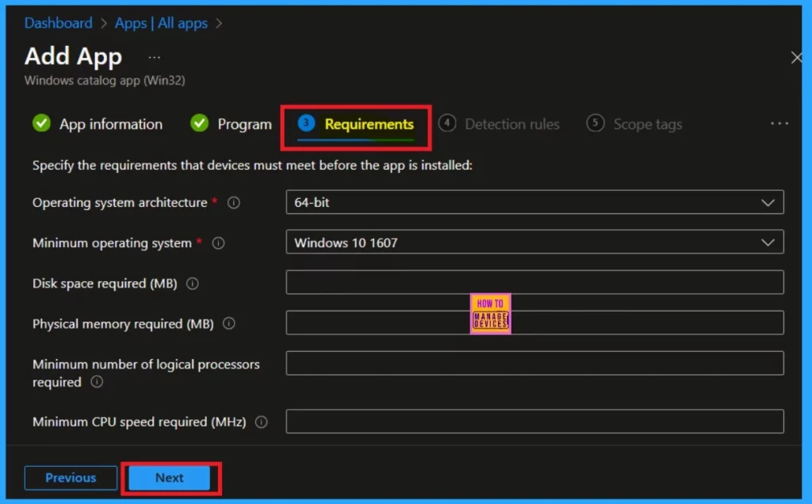Close the Add App pane
Viewport: 812px width, 504px height.
796,57
